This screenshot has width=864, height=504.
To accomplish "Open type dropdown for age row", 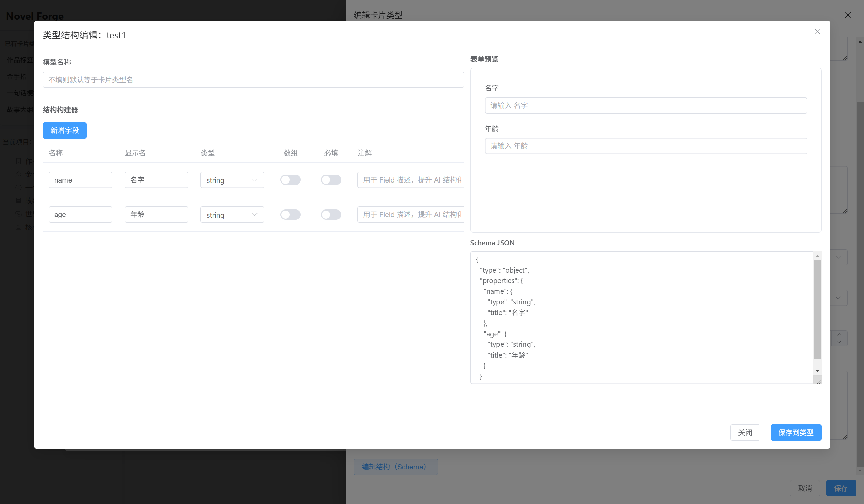I will click(232, 215).
